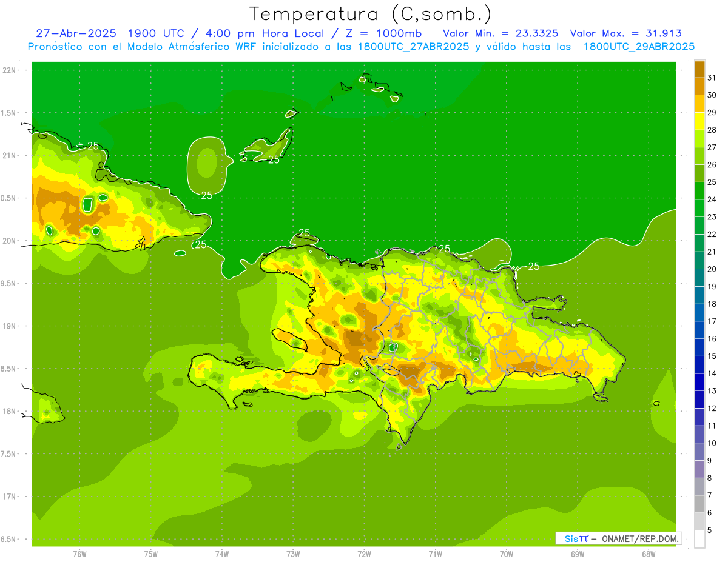Click the 'Z = 1000mb' level label
728x562 pixels.
(383, 33)
